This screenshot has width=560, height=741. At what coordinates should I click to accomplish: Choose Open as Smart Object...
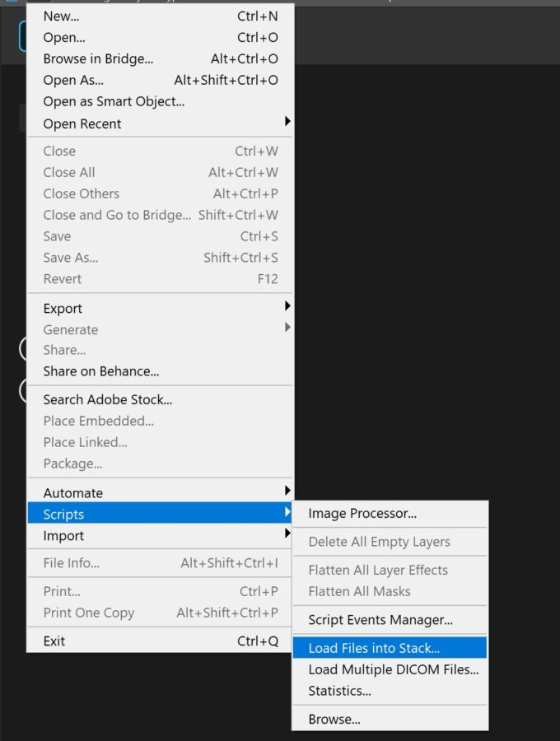161,101
